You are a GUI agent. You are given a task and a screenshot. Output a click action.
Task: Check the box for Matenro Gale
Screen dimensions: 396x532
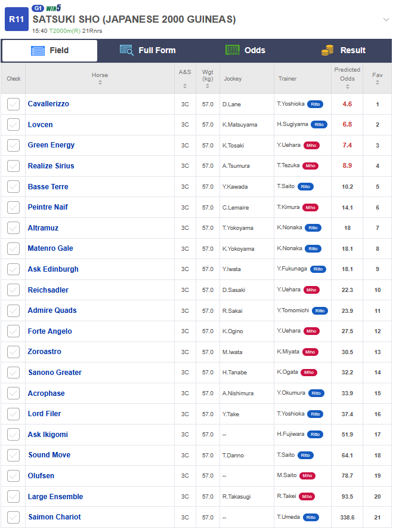point(13,249)
